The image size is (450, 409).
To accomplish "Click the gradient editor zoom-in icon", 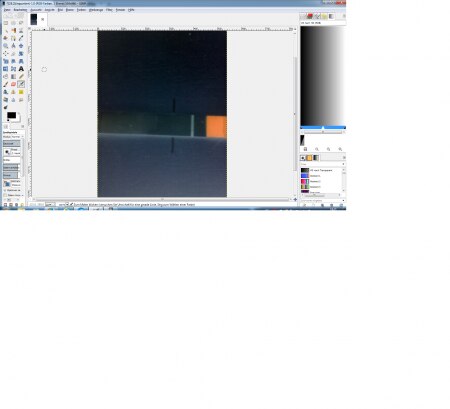I will coord(328,149).
